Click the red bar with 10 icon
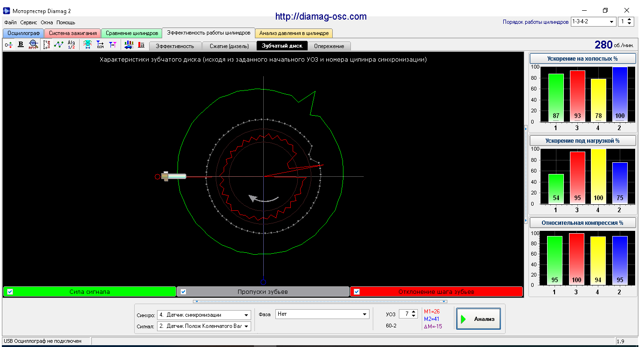The height and width of the screenshot is (347, 644). click(x=141, y=45)
